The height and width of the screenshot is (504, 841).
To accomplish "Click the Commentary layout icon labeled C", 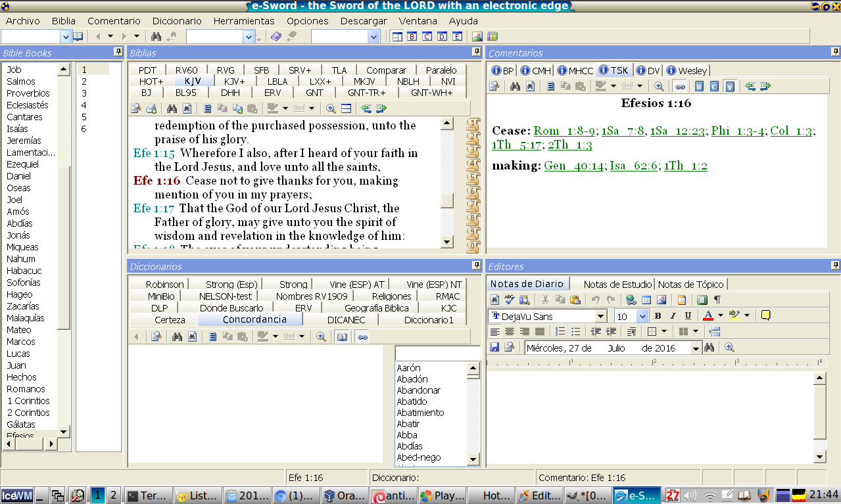I will [x=427, y=37].
